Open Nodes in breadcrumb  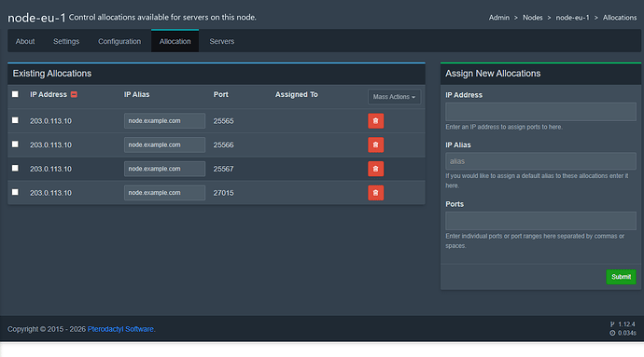pos(532,18)
